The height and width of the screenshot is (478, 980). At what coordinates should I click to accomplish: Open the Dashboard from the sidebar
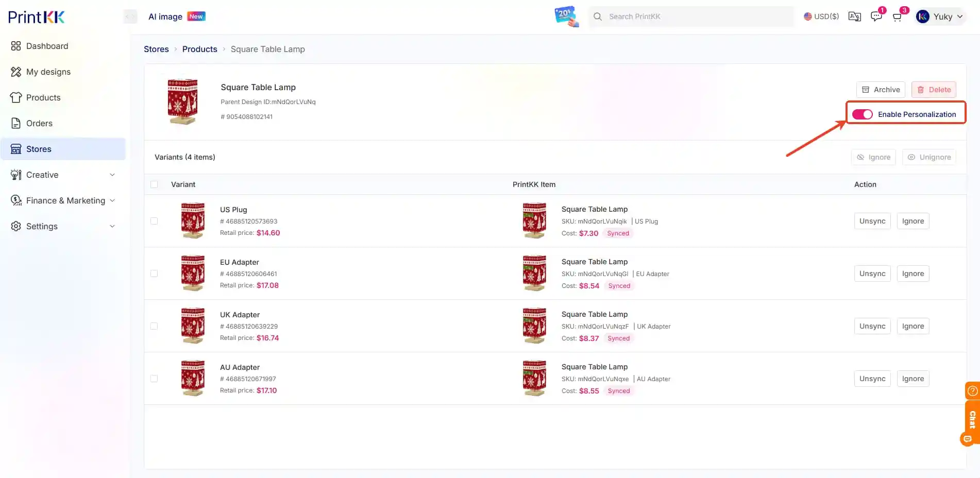[47, 46]
